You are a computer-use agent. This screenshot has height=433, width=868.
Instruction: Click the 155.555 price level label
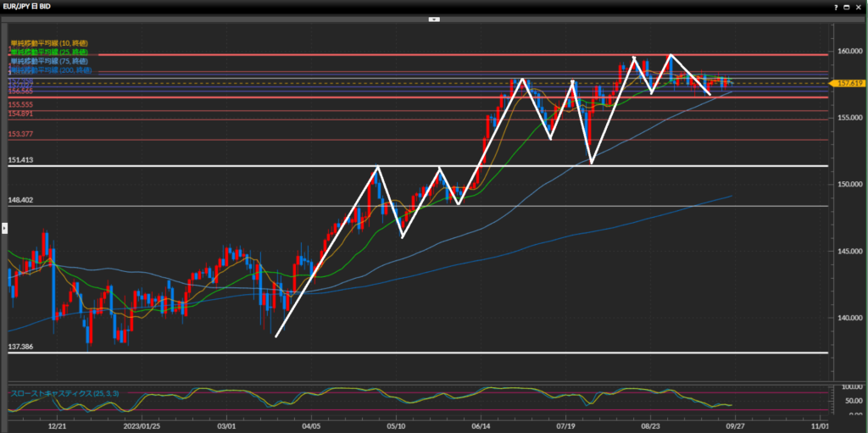point(20,104)
